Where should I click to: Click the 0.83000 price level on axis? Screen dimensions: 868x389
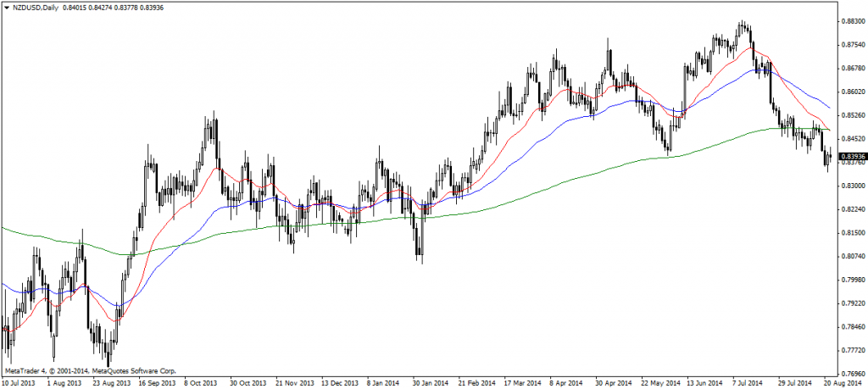point(850,185)
